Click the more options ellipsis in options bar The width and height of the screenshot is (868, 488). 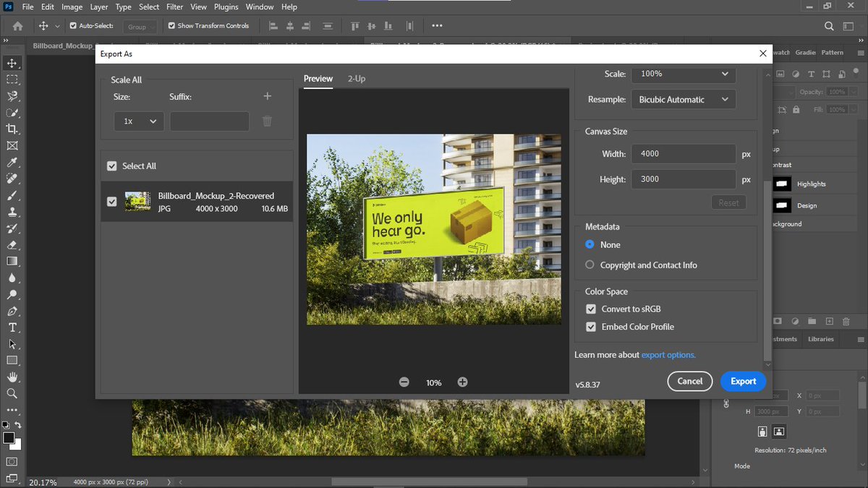pos(437,25)
